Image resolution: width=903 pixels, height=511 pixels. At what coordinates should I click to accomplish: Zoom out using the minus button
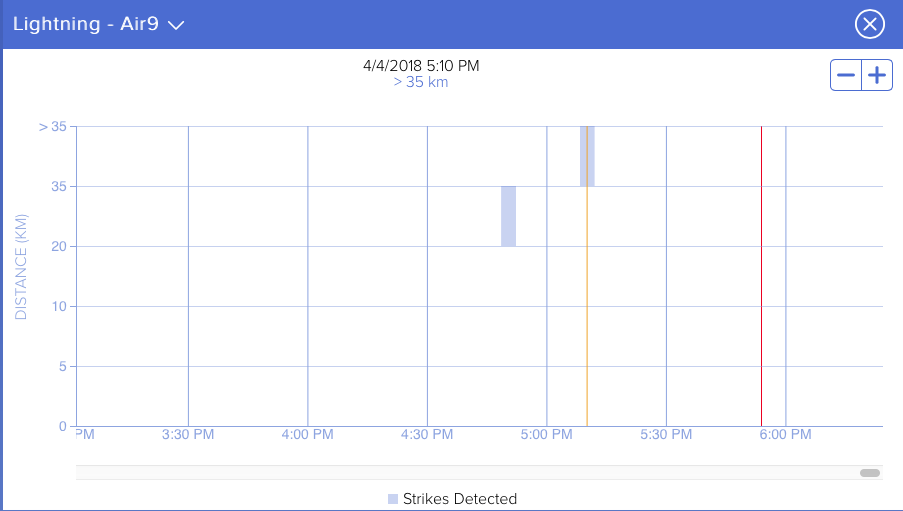coord(846,75)
